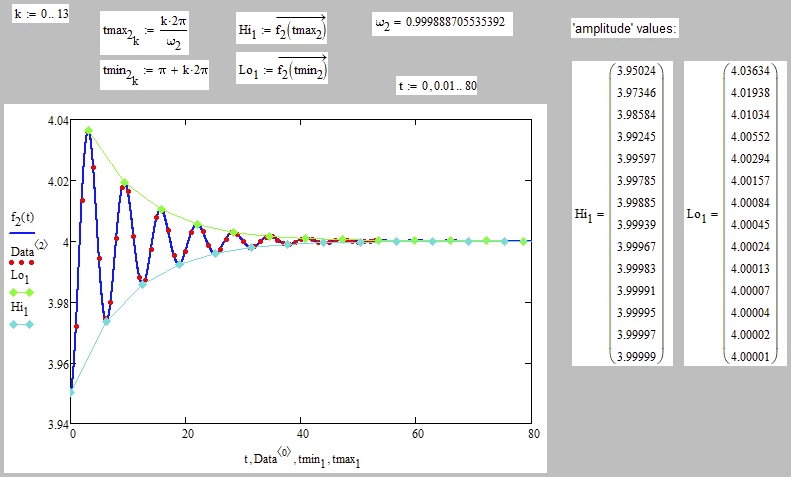
Task: Click the Lo1 legend entry on plot
Action: [x=20, y=276]
